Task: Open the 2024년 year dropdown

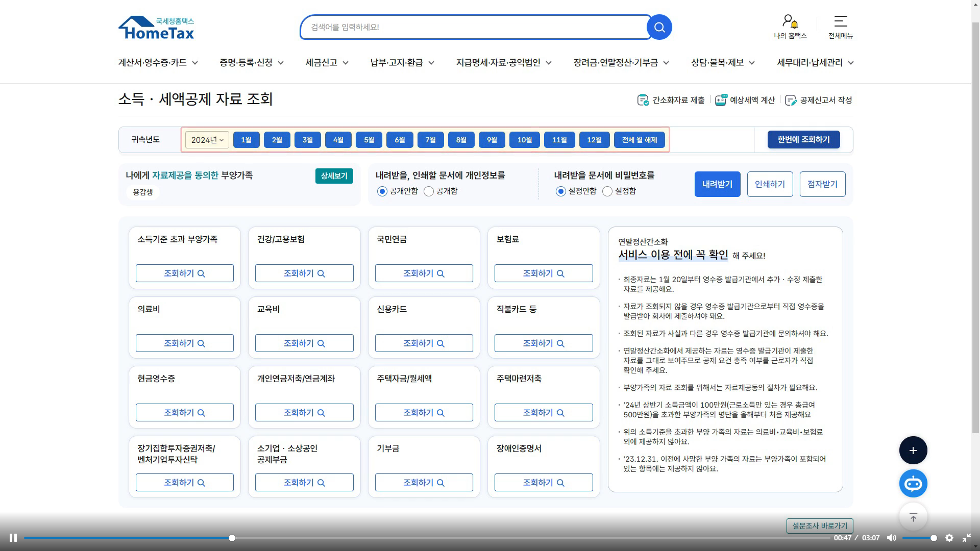Action: (x=207, y=140)
